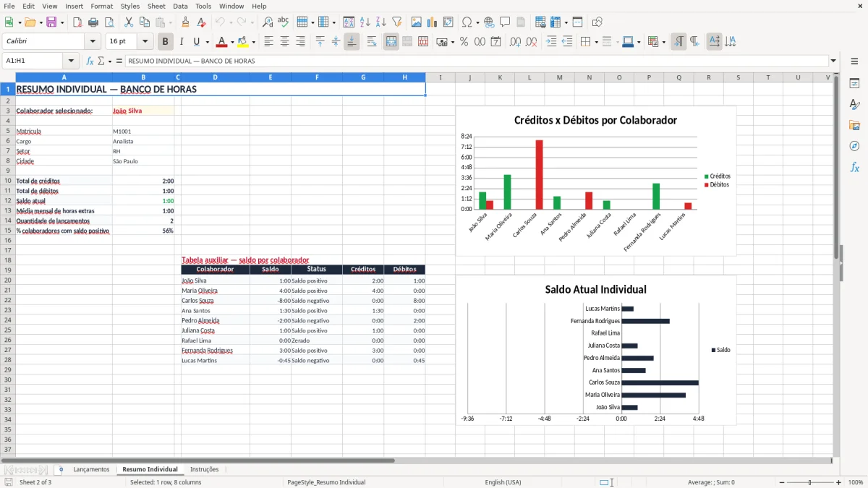Viewport: 868px width, 488px height.
Task: Open the Data menu
Action: point(180,6)
